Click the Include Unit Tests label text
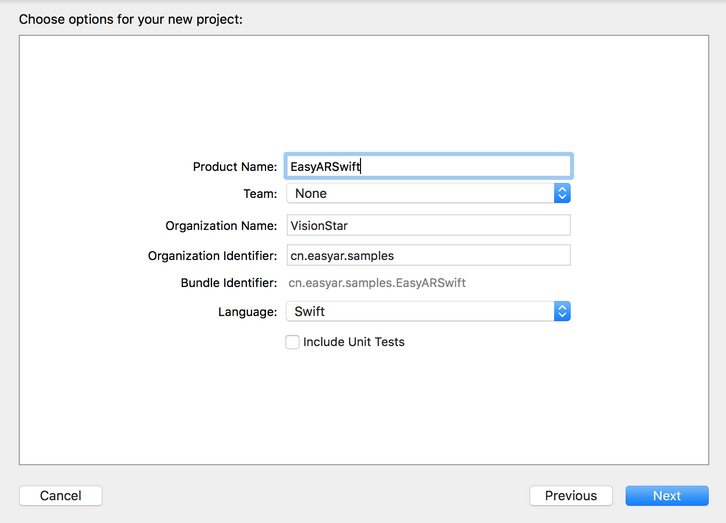Screen dimensions: 726x523 point(354,342)
